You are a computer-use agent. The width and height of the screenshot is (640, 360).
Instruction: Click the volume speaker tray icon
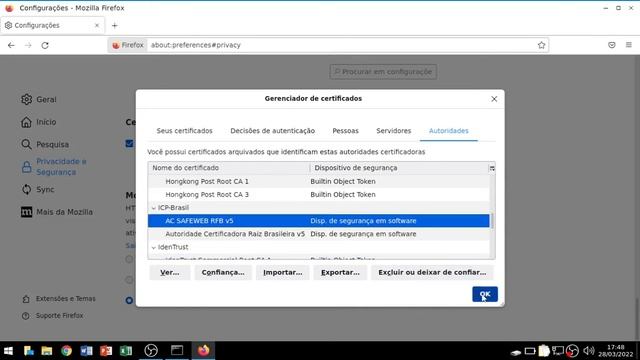click(588, 351)
